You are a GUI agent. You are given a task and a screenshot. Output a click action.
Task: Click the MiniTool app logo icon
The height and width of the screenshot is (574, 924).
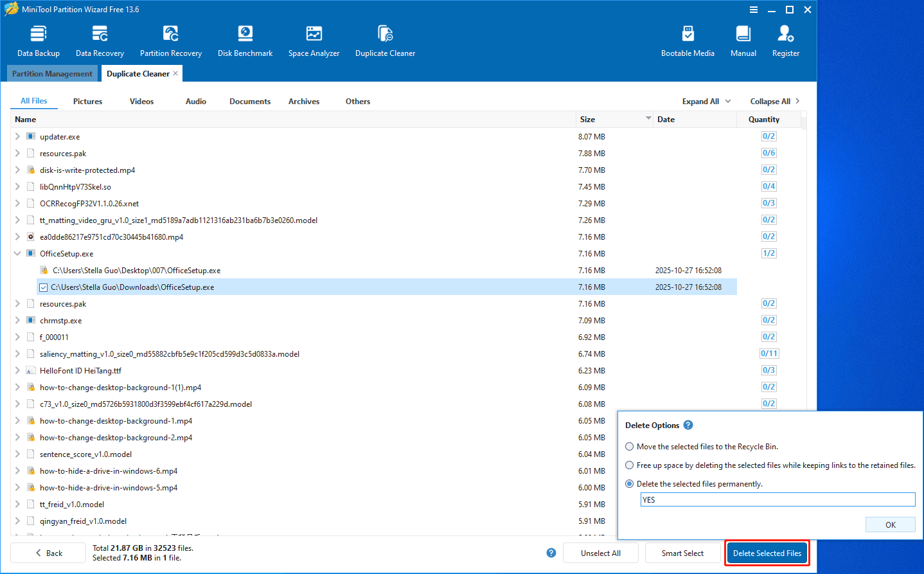[12, 9]
